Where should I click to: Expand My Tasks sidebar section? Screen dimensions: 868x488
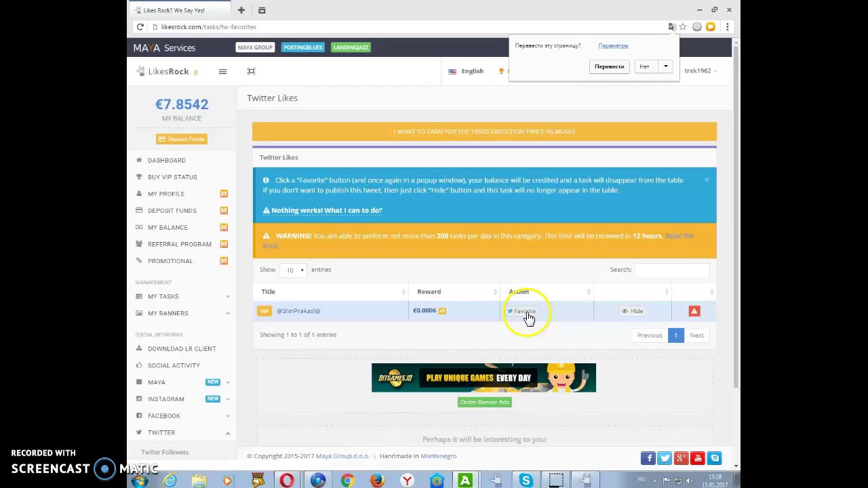tap(183, 296)
